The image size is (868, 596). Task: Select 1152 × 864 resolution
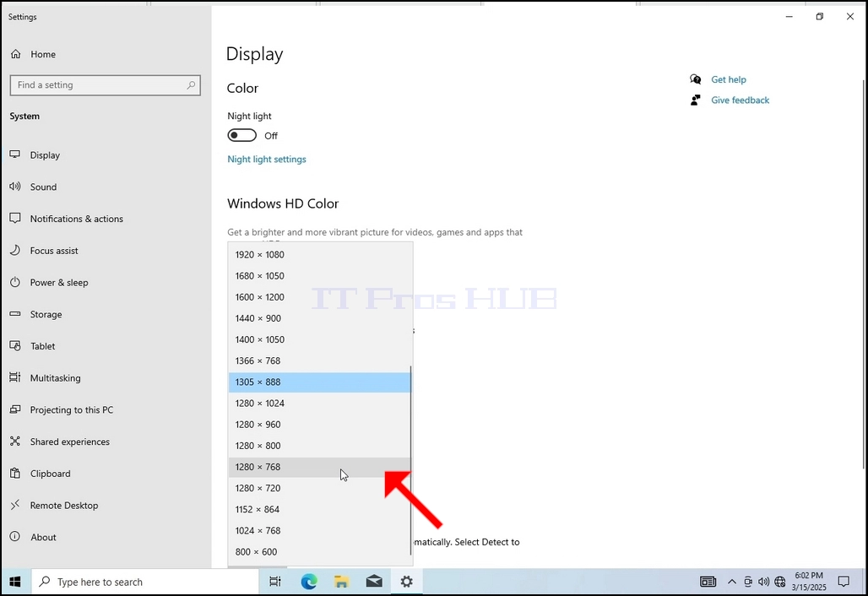click(x=320, y=509)
